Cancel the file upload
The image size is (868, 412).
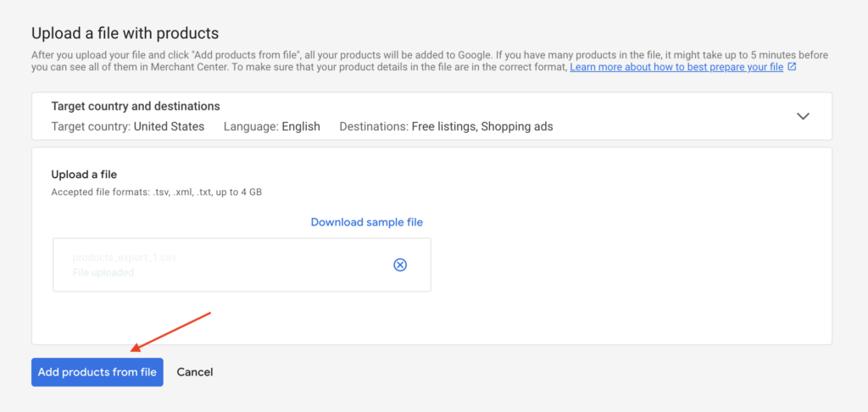point(195,372)
